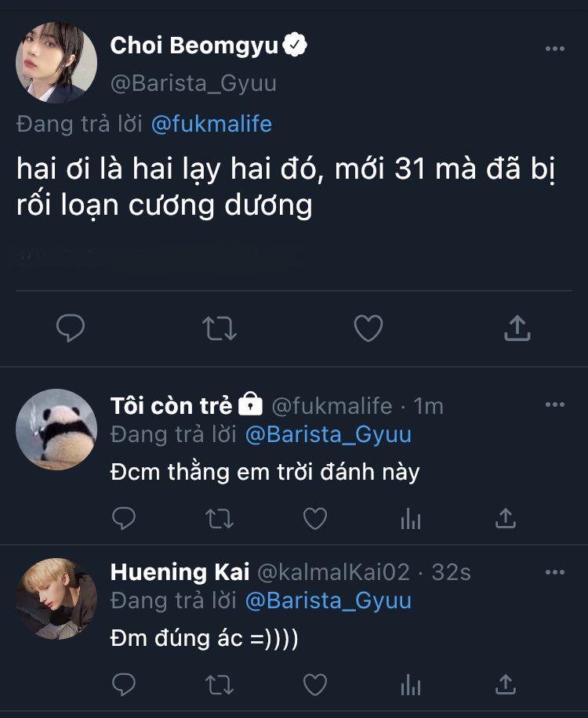
Task: Share Choi Beomgyu's main tweet
Action: pyautogui.click(x=517, y=328)
